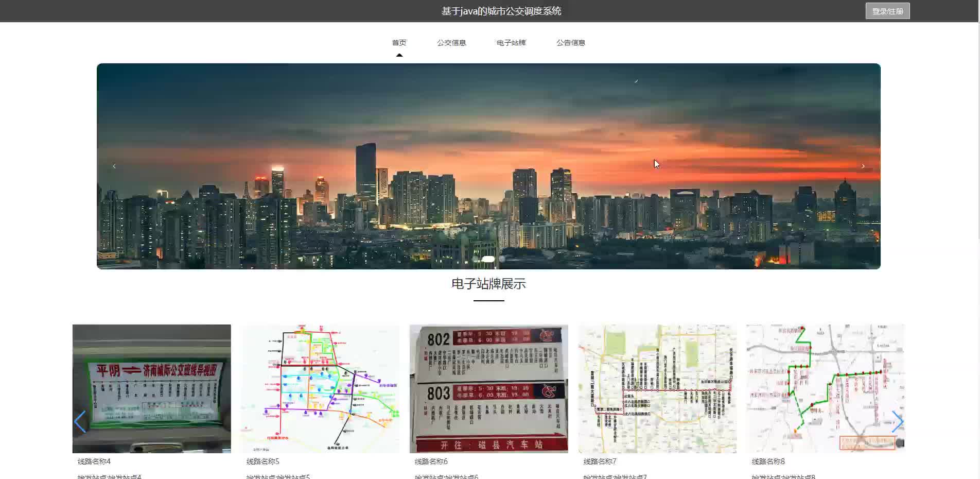Open the colorful route network map thumbnail

(x=320, y=388)
